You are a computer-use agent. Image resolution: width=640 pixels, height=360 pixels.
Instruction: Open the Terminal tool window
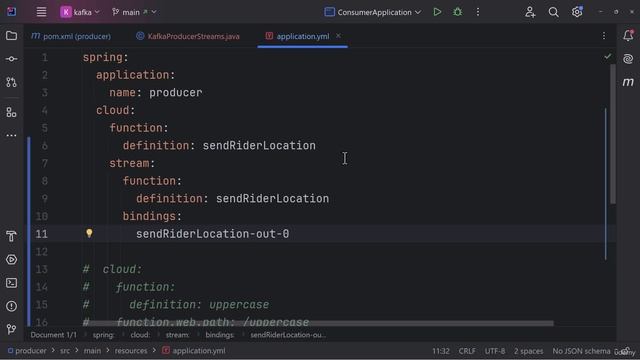tap(11, 283)
